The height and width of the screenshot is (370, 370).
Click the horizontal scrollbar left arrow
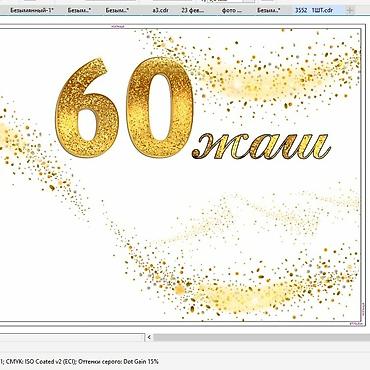149,337
